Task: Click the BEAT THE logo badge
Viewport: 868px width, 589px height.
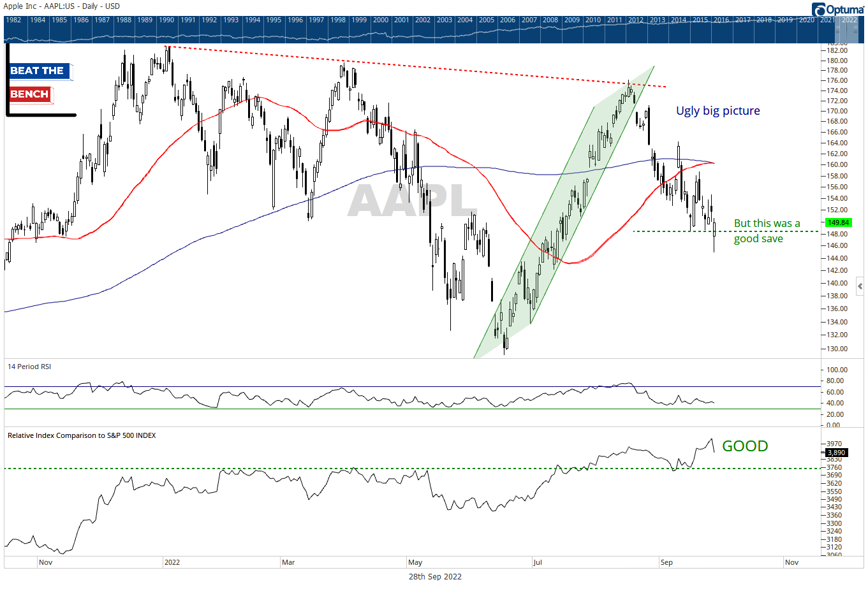Action: [40, 71]
